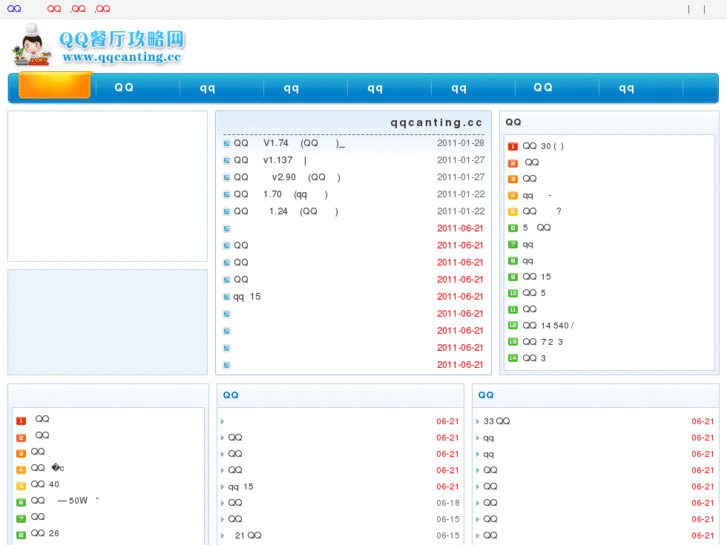Click the blue QQ link in top bar

click(14, 8)
